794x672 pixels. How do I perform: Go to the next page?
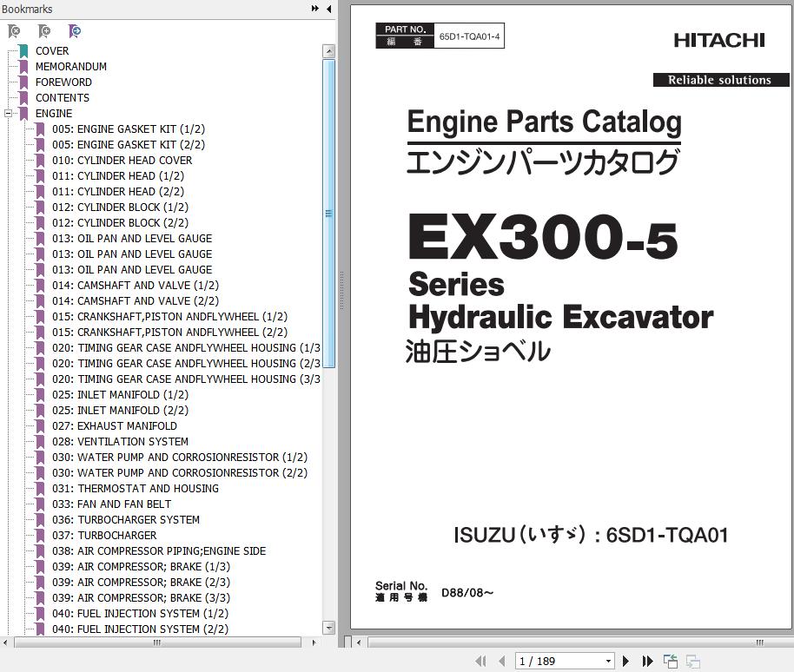pos(625,662)
